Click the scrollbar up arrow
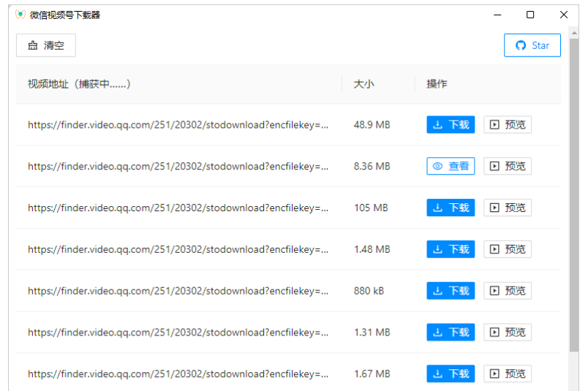 574,33
